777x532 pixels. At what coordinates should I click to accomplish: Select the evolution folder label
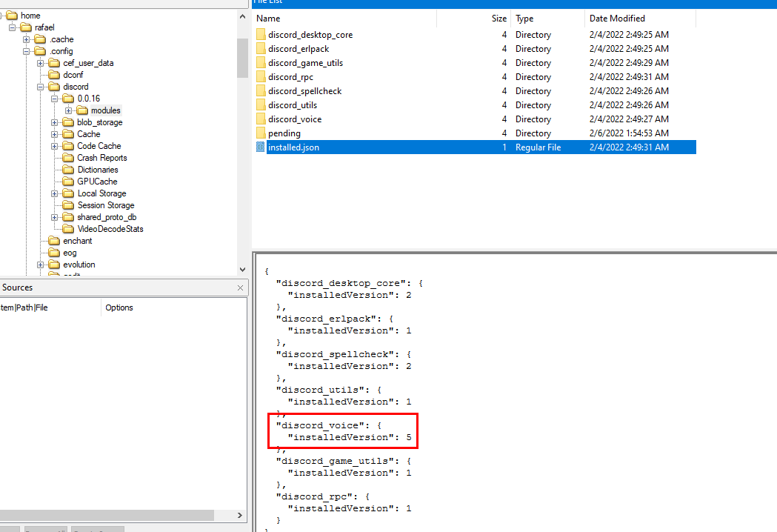(79, 265)
